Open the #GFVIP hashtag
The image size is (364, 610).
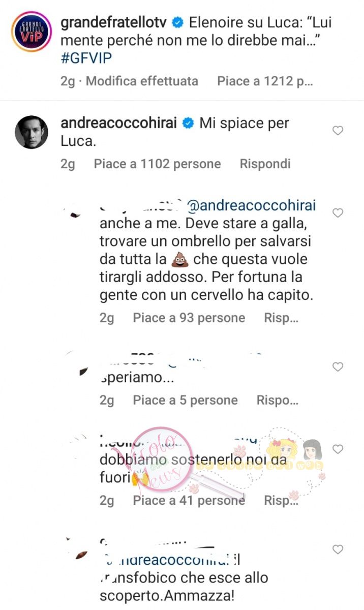[x=86, y=58]
